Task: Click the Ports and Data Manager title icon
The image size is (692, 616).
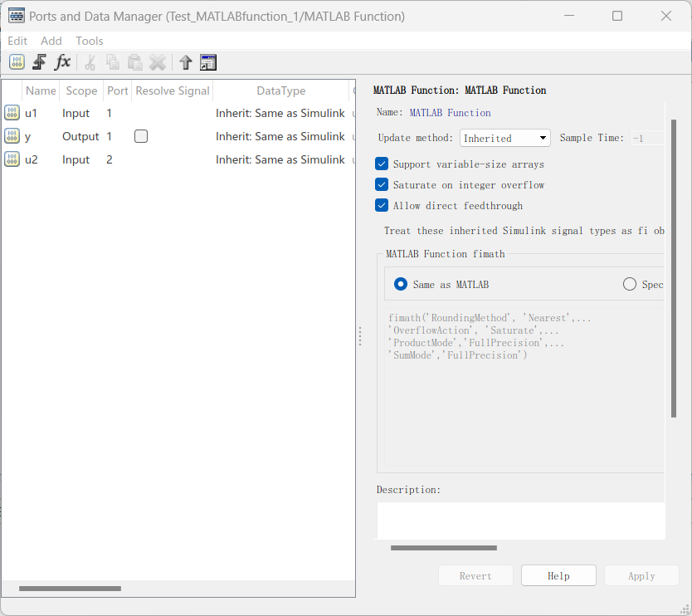Action: click(17, 16)
